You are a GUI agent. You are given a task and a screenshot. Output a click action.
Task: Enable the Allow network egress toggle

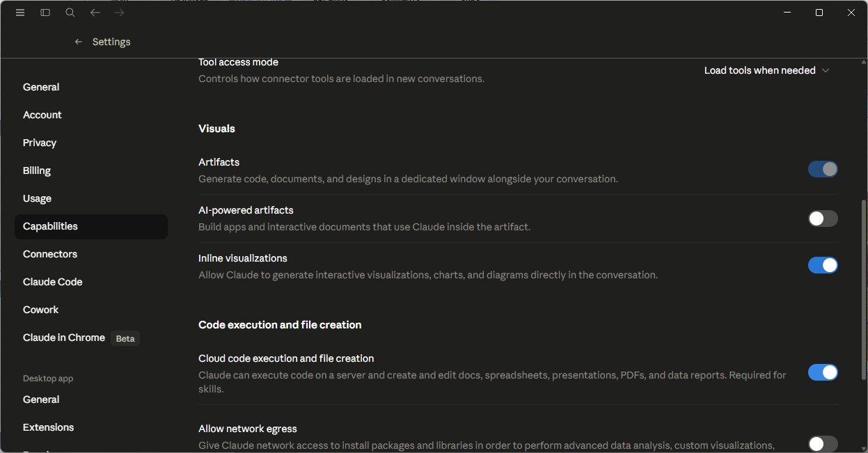click(823, 444)
